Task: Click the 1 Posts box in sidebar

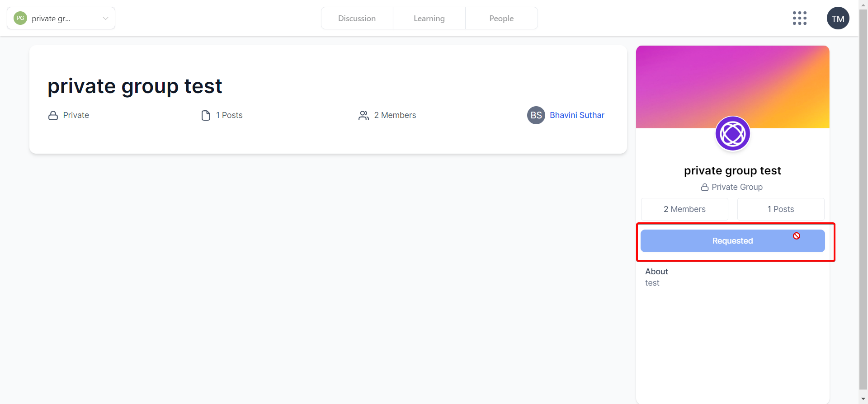Action: tap(781, 209)
